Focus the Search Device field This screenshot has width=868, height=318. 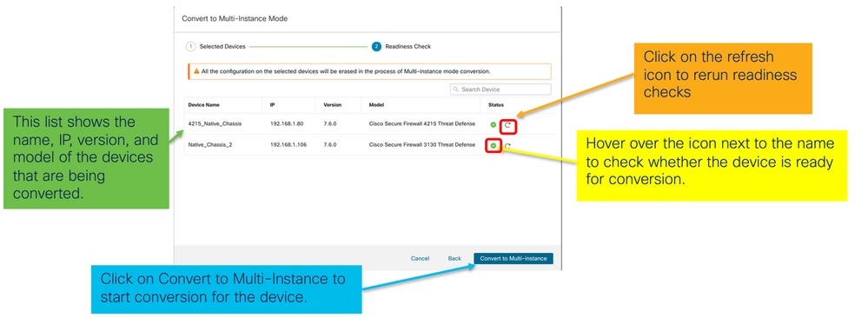coord(500,89)
